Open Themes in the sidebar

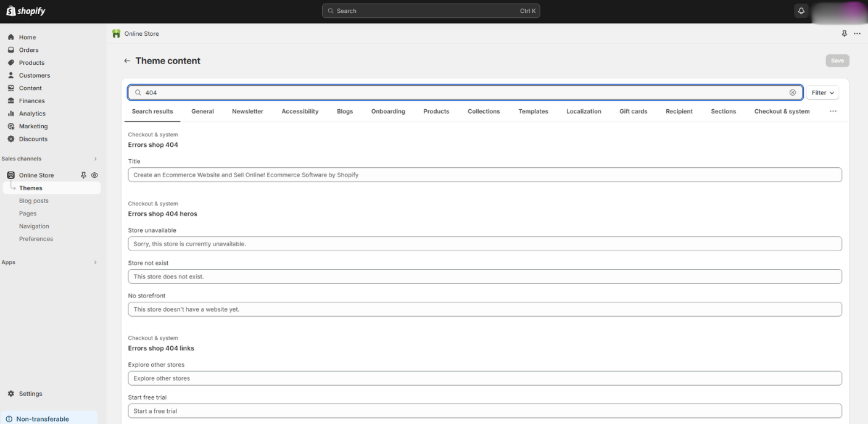tap(52, 188)
